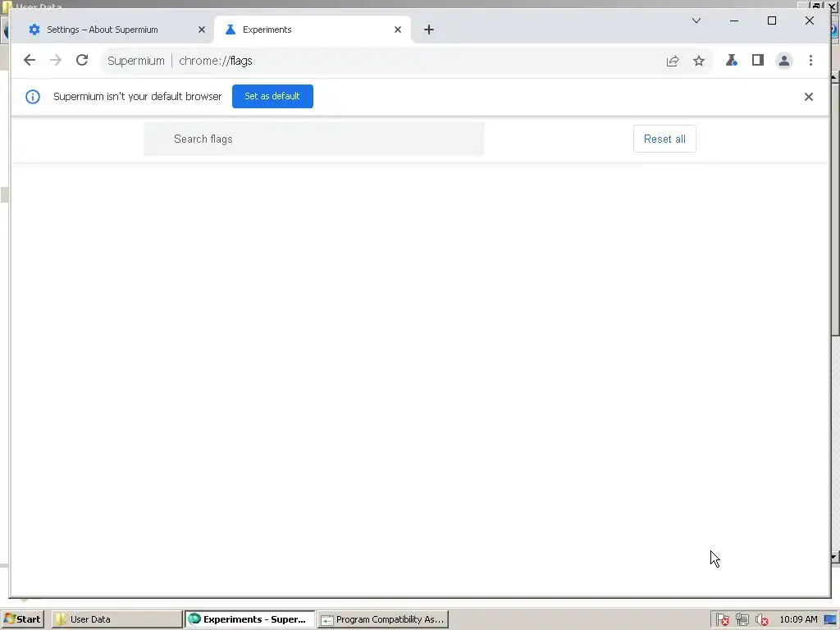
Task: Click the Set as default button
Action: pos(272,97)
